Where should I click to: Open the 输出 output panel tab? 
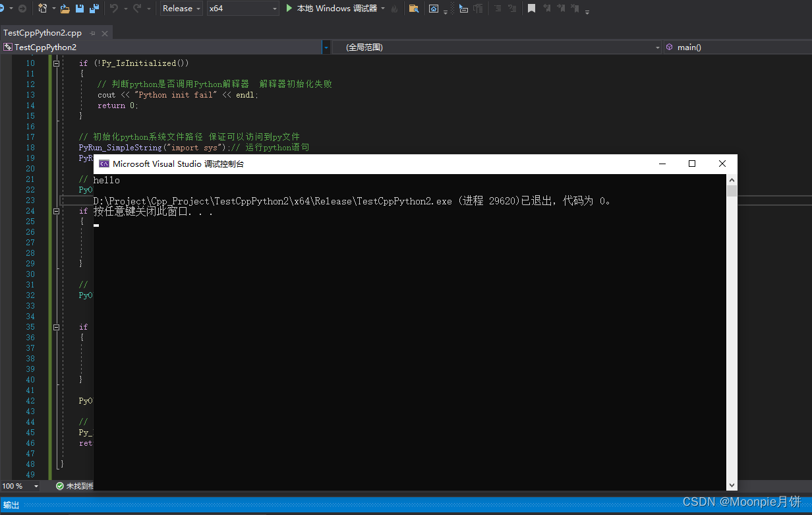coord(11,505)
